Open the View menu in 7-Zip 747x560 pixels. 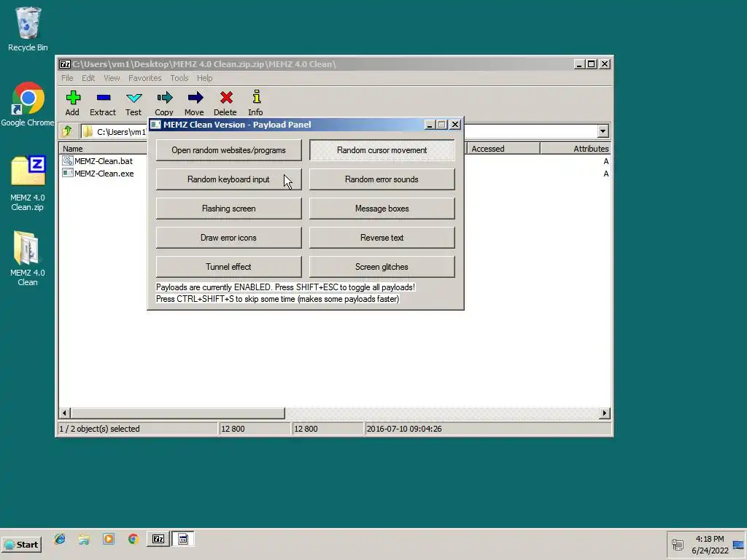(112, 78)
